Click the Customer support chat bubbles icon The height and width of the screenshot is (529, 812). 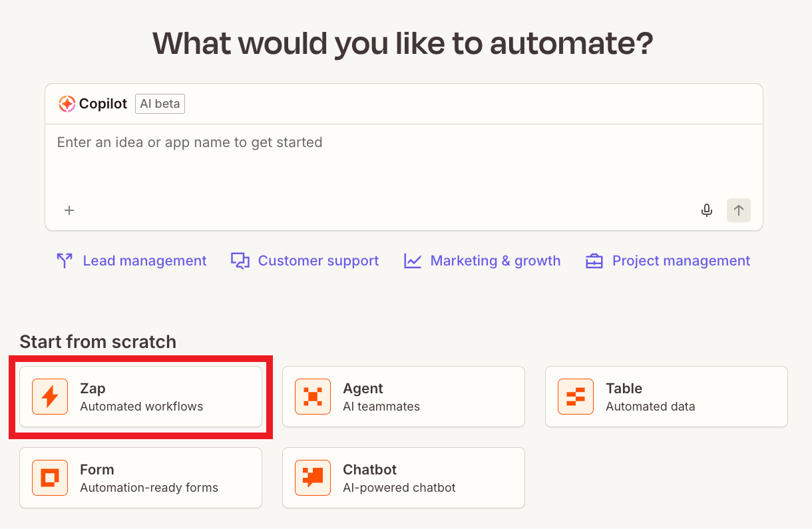click(240, 261)
